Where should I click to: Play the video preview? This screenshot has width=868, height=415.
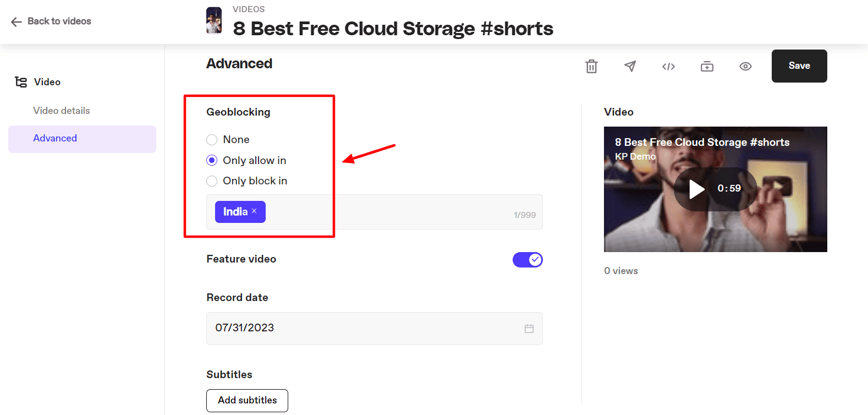coord(697,189)
